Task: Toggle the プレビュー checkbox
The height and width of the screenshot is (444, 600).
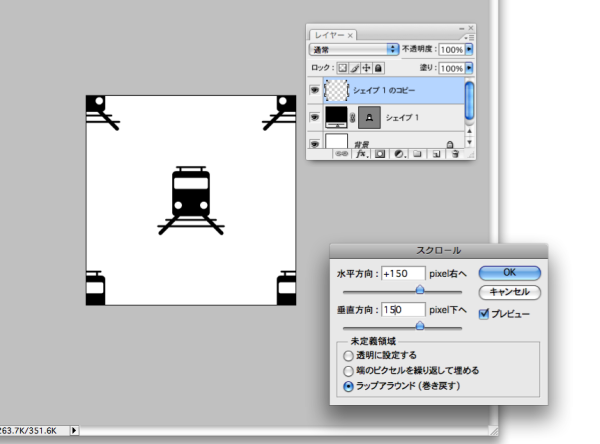Action: coord(485,314)
